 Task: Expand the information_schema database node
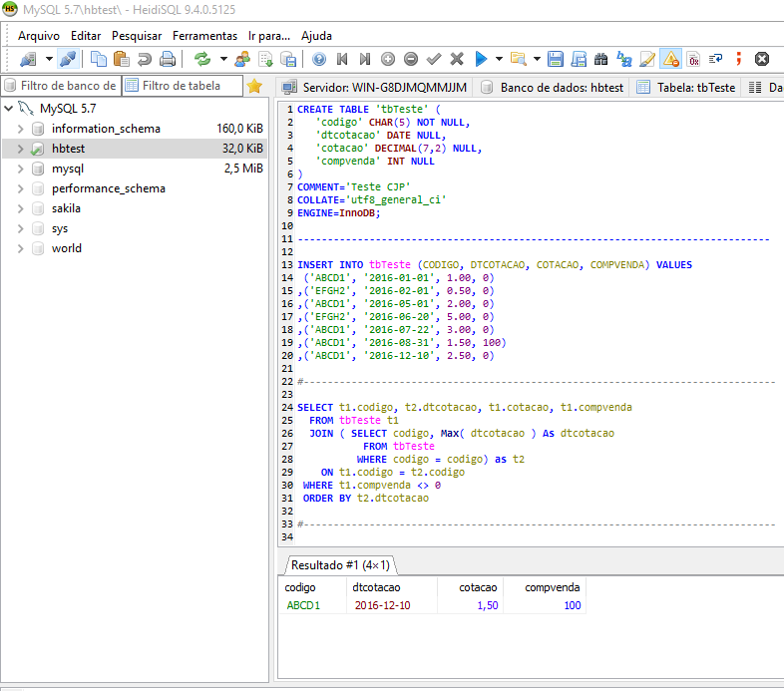click(x=21, y=129)
